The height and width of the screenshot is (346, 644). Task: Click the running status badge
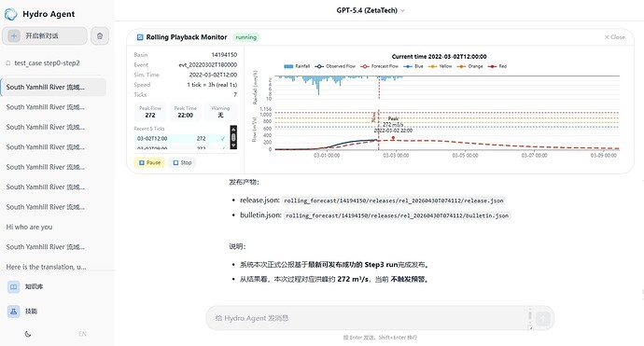click(246, 37)
